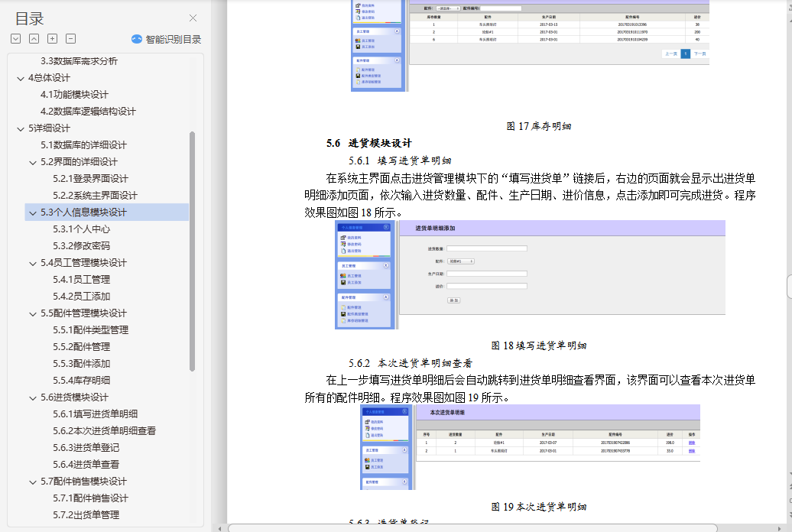
Task: Click the 图 19 本次进货单明细 screenshot image
Action: 530,447
